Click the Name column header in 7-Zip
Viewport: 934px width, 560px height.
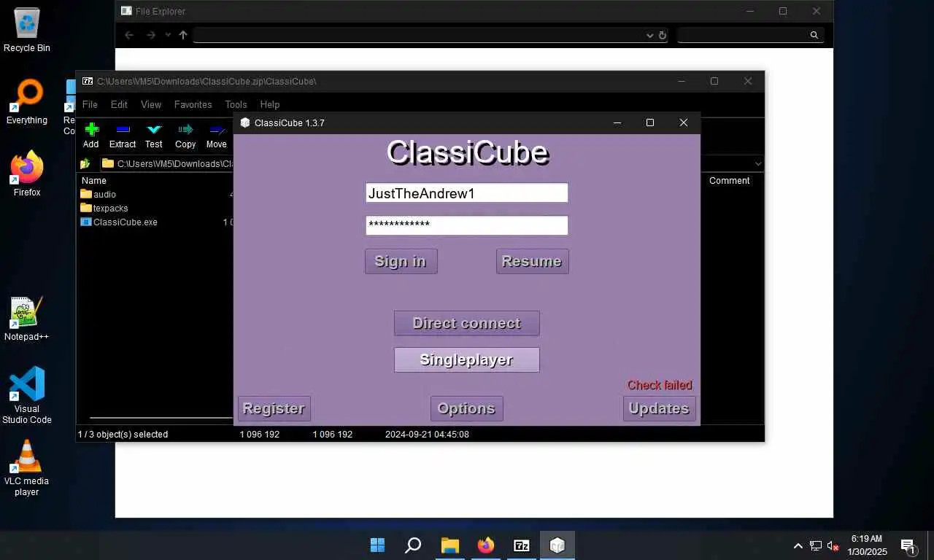click(93, 180)
